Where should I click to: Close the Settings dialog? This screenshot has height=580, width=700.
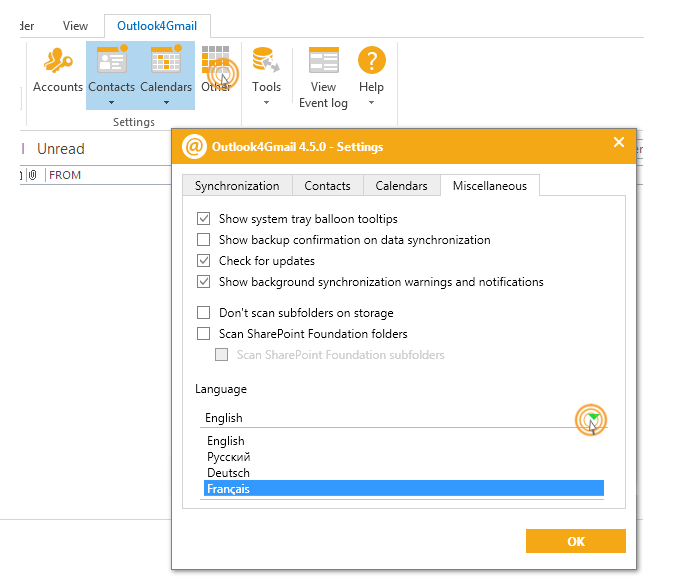click(x=619, y=142)
